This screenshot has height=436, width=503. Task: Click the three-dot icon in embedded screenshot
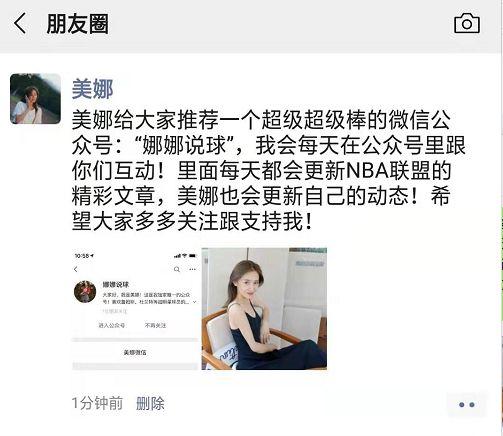click(193, 269)
